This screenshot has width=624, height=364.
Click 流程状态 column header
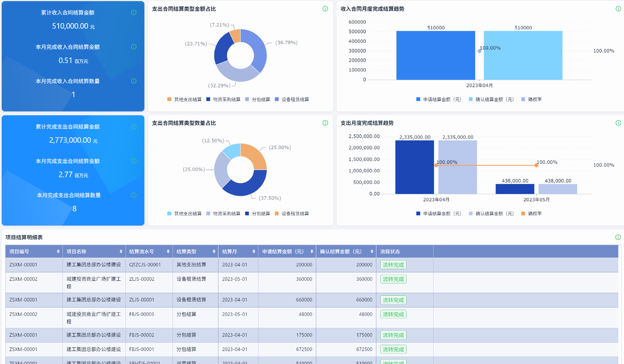click(x=390, y=252)
